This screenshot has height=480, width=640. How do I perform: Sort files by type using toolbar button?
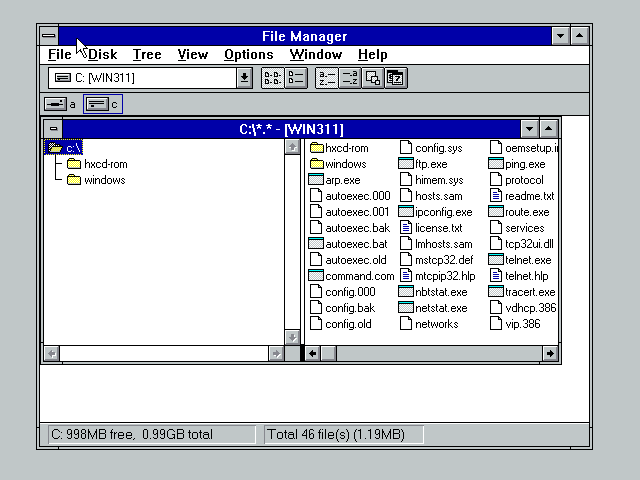[350, 78]
